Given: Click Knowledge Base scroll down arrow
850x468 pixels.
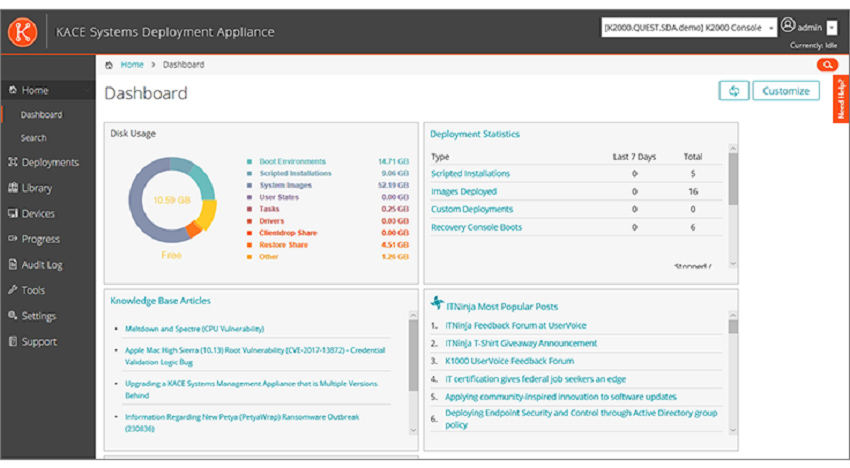Looking at the screenshot, I should (x=413, y=431).
